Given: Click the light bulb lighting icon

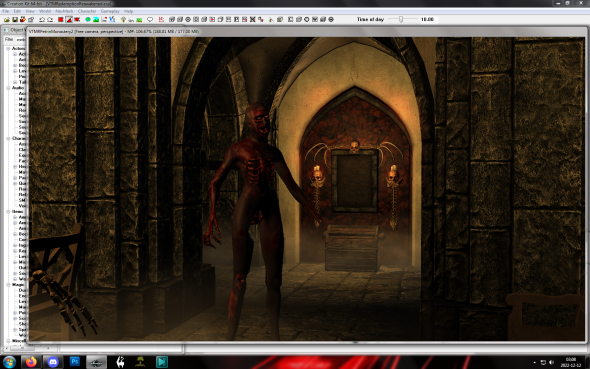Looking at the screenshot, I should (x=123, y=20).
